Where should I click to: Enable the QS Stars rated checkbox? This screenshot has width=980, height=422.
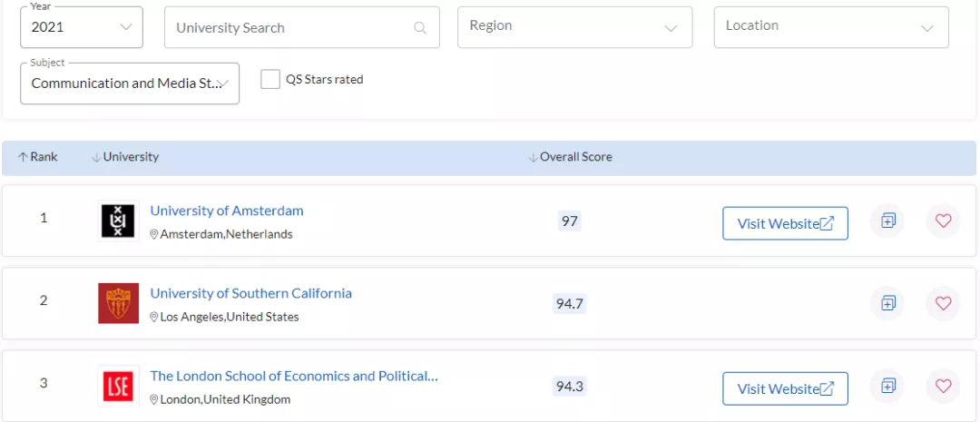(x=270, y=80)
